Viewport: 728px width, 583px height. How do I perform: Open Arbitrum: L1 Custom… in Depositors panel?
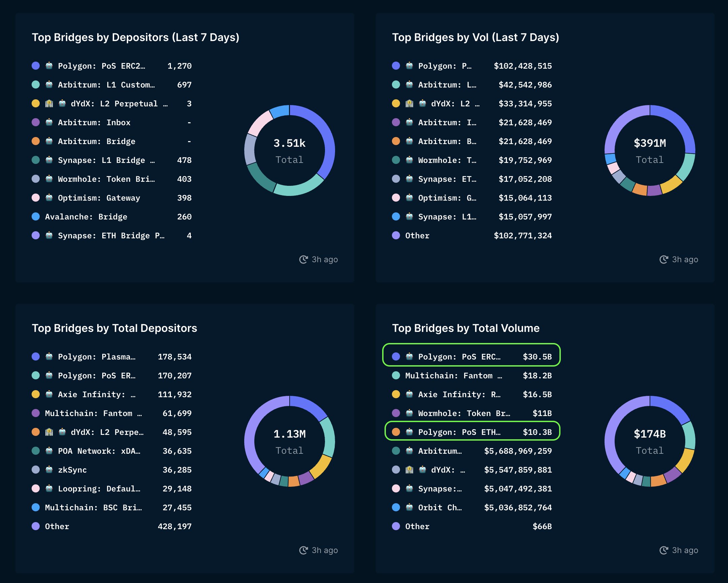[x=111, y=85]
